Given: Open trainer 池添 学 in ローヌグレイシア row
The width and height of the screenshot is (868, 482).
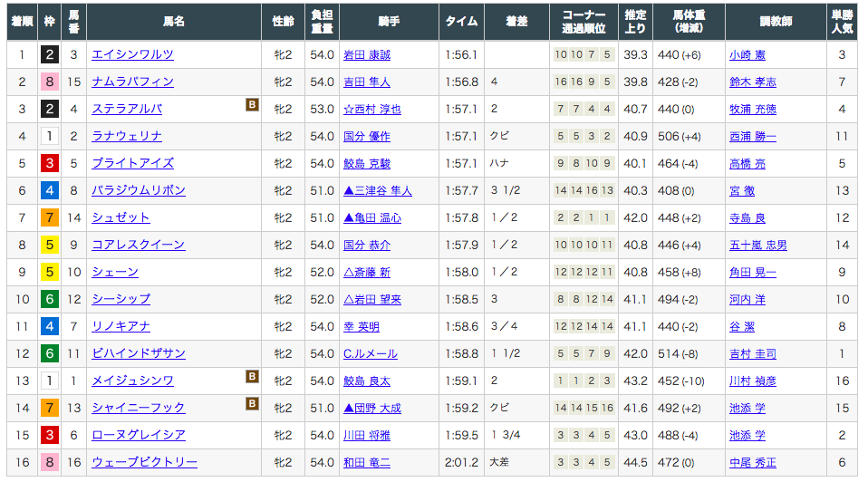Looking at the screenshot, I should click(x=747, y=435).
